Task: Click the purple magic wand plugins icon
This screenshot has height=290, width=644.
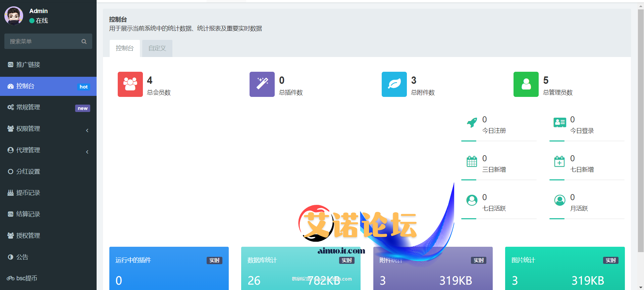Action: [262, 84]
